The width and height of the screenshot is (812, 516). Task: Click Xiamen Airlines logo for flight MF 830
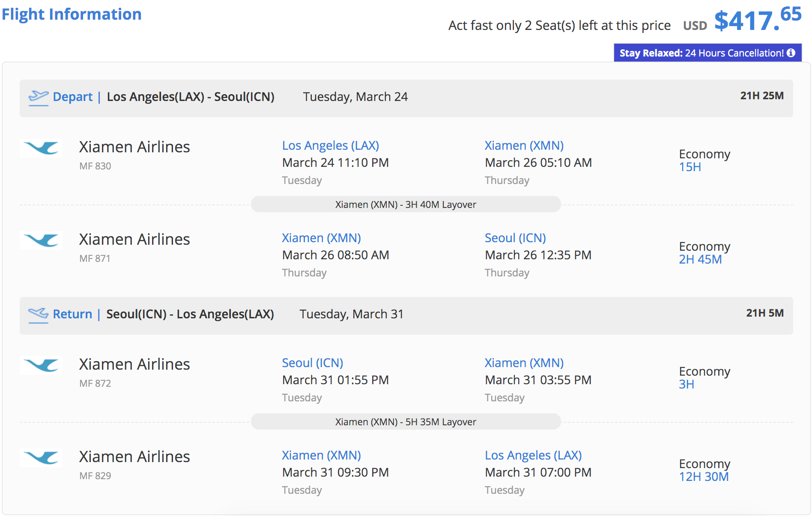tap(41, 148)
